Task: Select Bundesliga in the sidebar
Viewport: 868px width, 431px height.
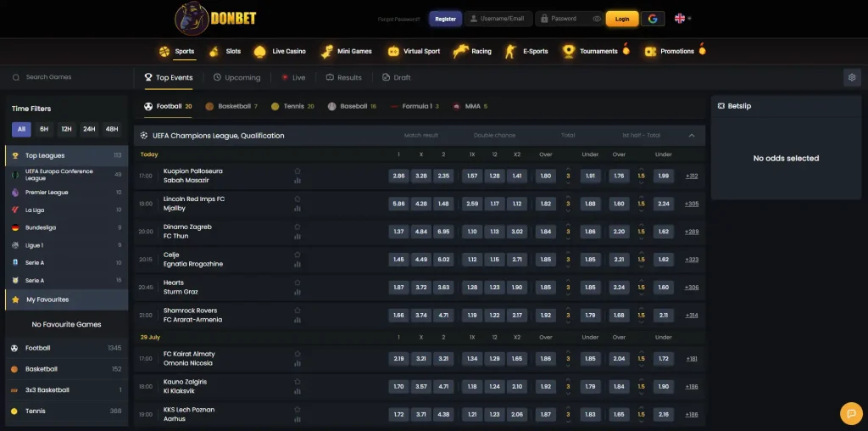Action: tap(66, 227)
